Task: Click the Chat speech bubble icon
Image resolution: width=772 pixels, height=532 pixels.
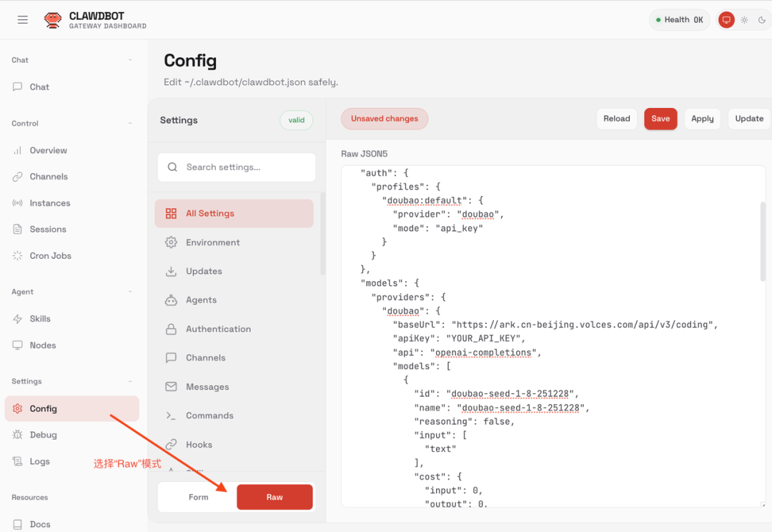Action: click(x=17, y=87)
